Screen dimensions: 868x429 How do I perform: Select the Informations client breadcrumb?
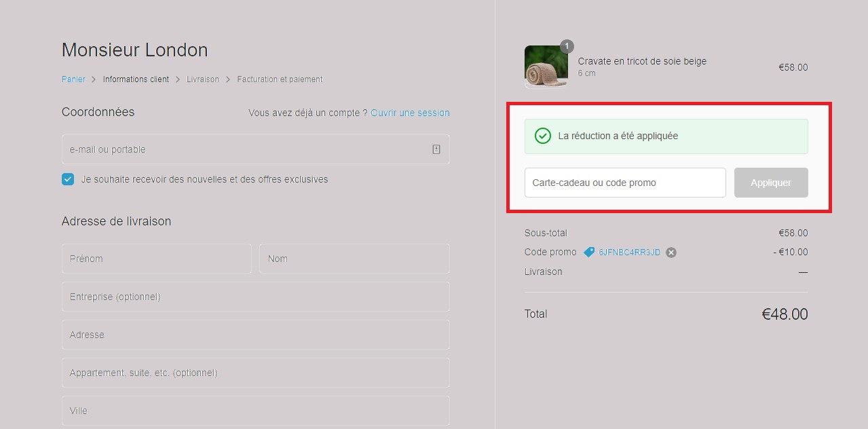point(136,79)
